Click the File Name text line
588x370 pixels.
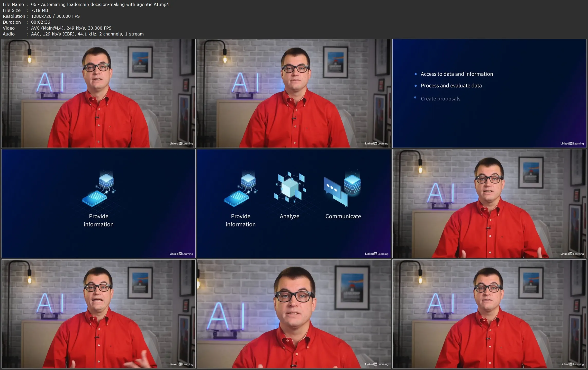coord(86,4)
